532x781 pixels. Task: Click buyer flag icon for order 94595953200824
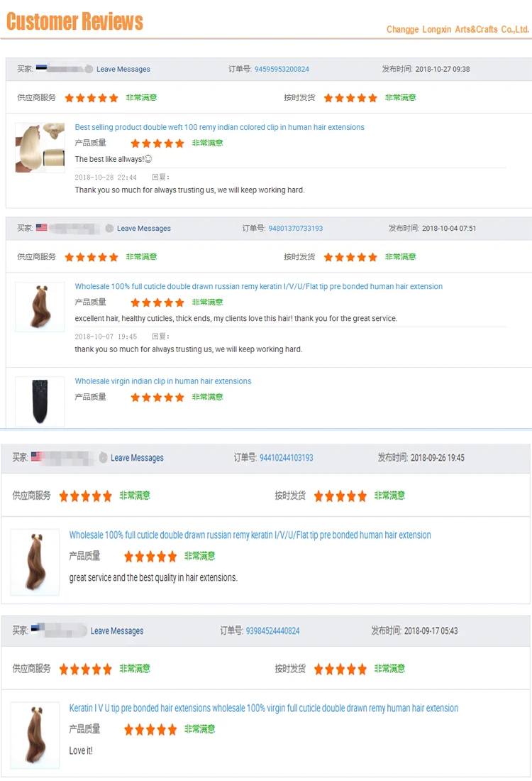click(41, 68)
